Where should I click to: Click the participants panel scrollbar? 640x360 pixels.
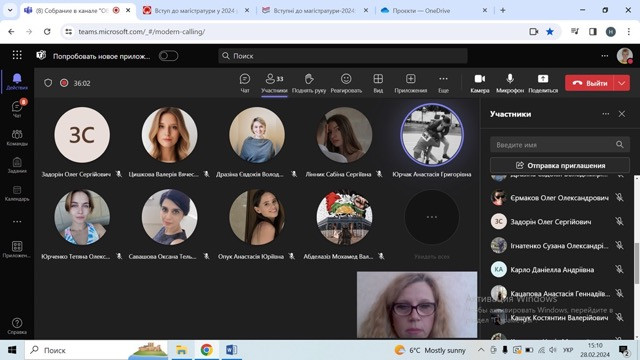point(636,263)
